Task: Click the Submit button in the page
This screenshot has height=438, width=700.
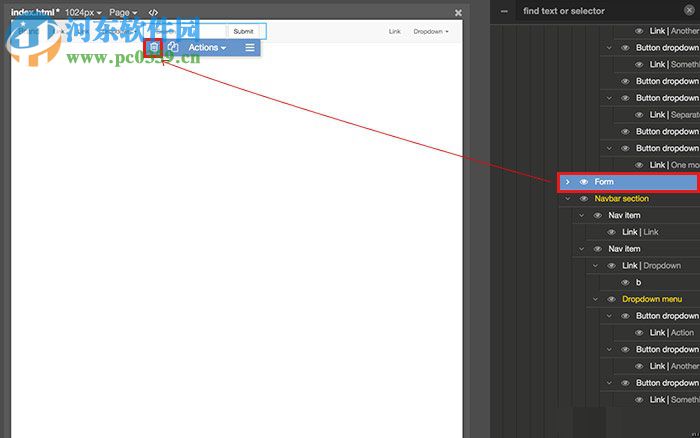Action: (x=243, y=31)
